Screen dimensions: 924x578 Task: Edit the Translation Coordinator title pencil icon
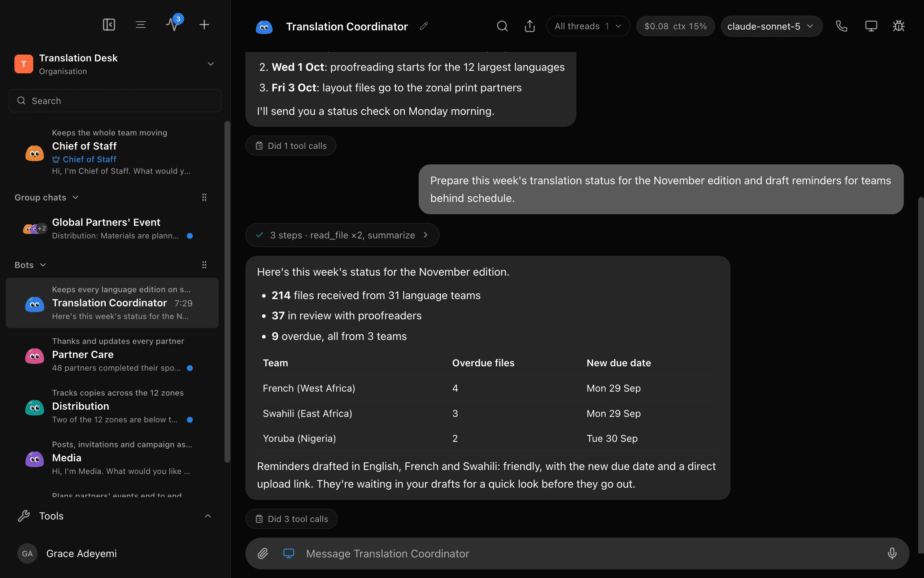click(x=424, y=26)
